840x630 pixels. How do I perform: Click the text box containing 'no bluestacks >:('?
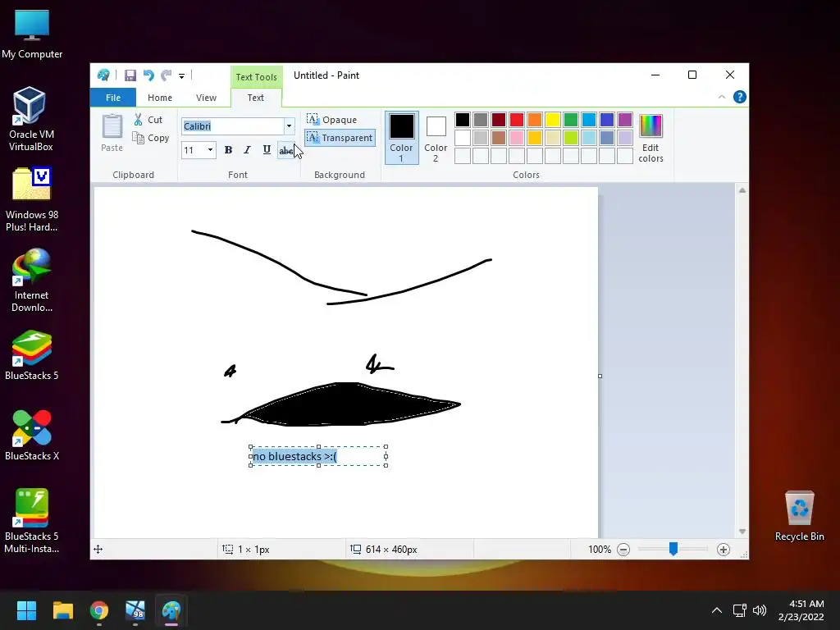[318, 456]
